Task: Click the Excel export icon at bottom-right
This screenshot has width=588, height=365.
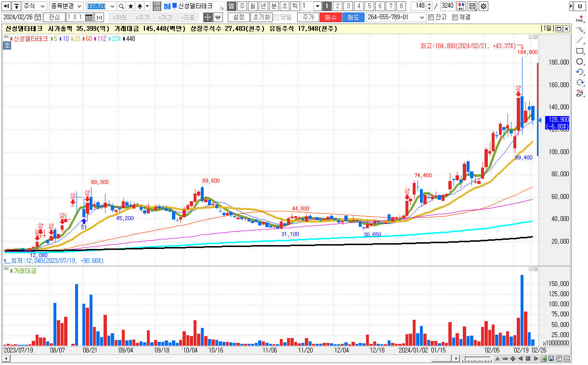Action: tap(544, 359)
